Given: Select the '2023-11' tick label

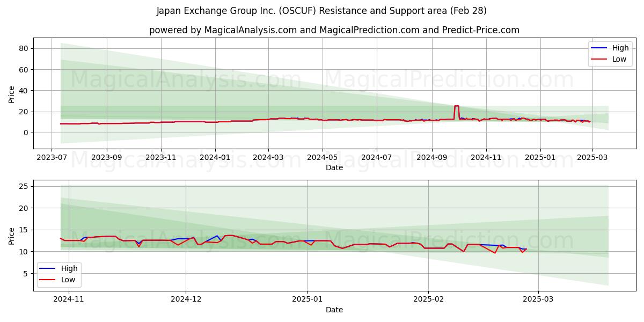Looking at the screenshot, I should pyautogui.click(x=161, y=158).
